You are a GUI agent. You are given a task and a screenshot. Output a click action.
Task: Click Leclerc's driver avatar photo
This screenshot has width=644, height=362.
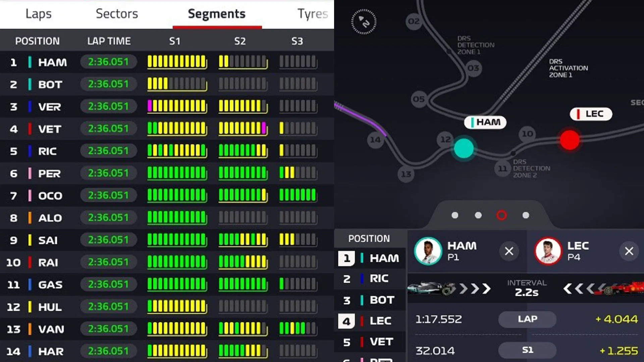548,251
